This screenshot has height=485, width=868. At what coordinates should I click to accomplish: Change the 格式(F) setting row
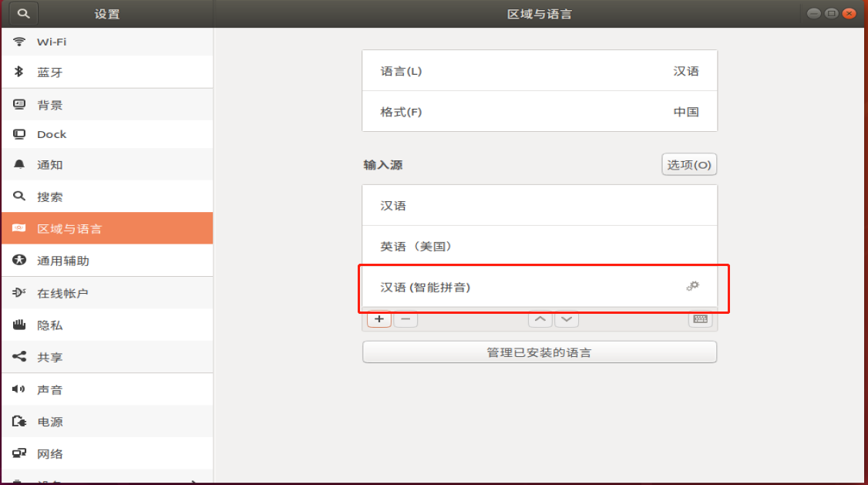click(540, 111)
